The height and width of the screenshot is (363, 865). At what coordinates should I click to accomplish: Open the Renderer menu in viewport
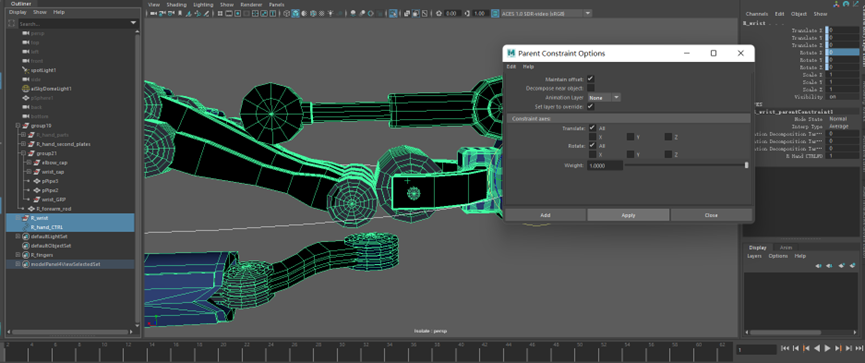[x=251, y=4]
